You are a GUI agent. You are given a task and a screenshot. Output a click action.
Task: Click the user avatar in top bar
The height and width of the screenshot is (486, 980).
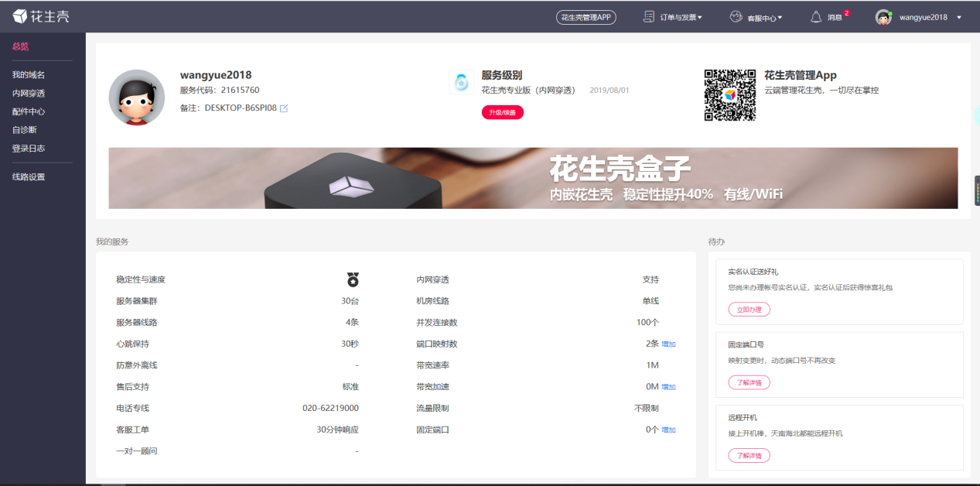(883, 17)
